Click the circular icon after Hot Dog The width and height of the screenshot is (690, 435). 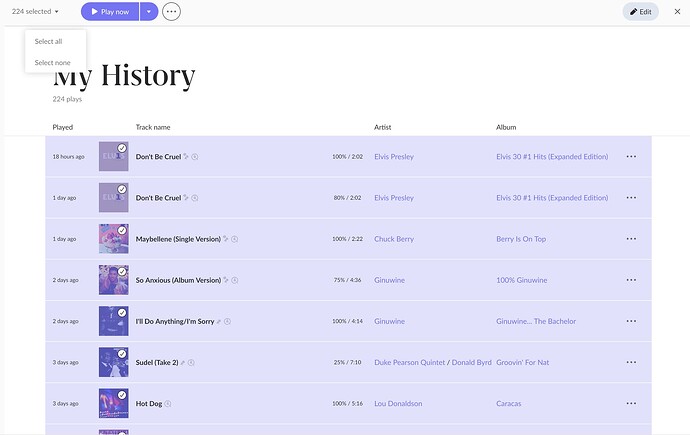pyautogui.click(x=168, y=404)
